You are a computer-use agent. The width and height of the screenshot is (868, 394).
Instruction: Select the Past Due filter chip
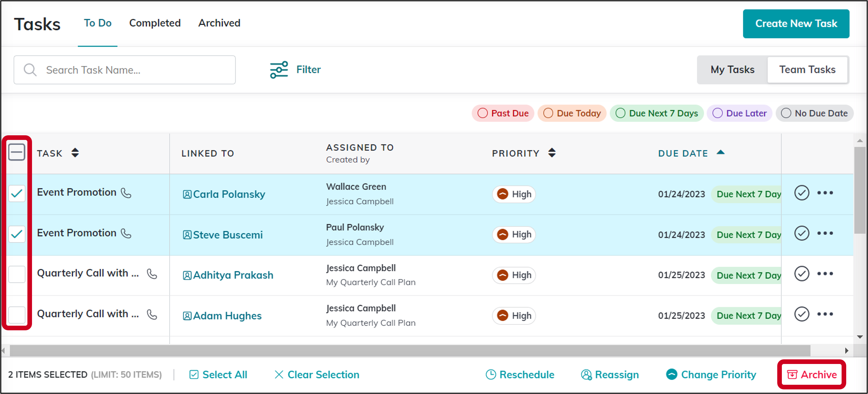pyautogui.click(x=503, y=113)
